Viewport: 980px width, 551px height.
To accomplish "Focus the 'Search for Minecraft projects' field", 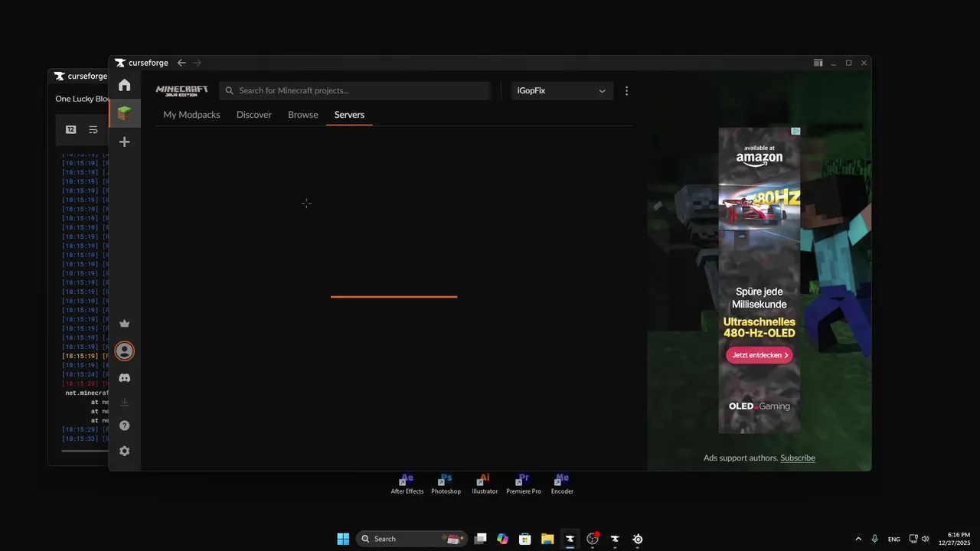I will pyautogui.click(x=354, y=90).
